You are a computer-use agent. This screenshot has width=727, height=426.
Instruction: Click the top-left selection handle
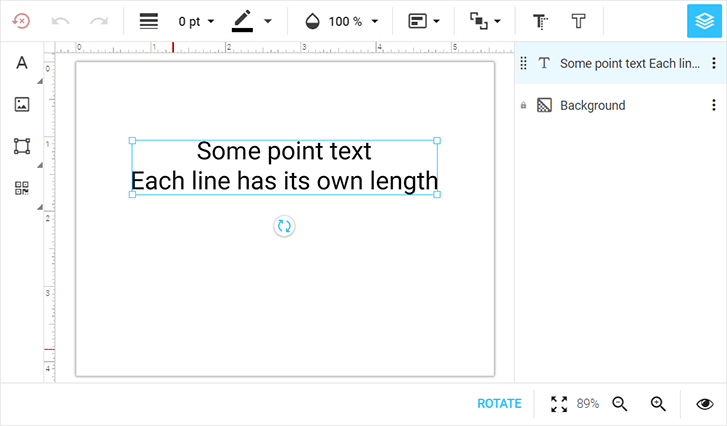pyautogui.click(x=132, y=140)
